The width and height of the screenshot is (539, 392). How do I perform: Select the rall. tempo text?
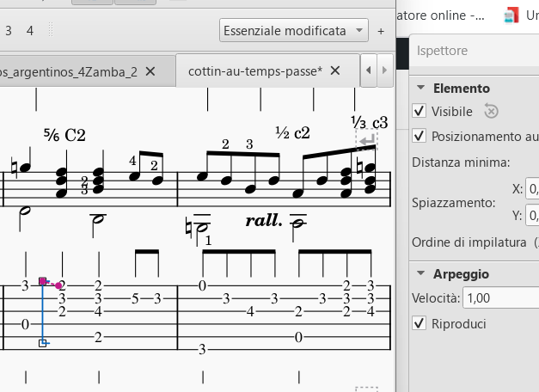coord(264,220)
